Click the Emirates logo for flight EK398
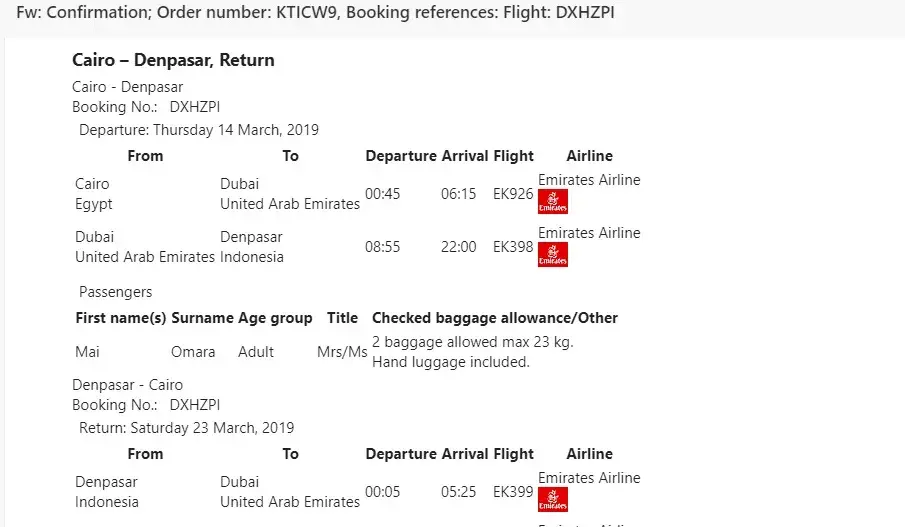The height and width of the screenshot is (527, 905). tap(552, 254)
